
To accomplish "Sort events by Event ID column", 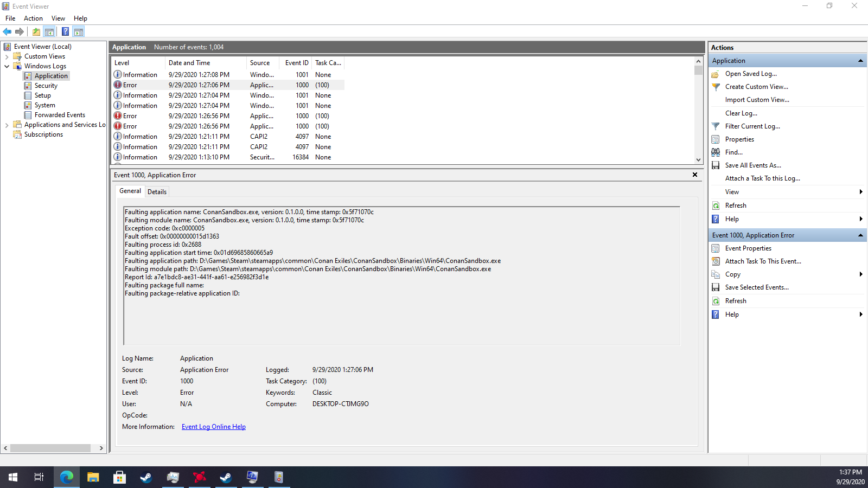I will pos(297,63).
